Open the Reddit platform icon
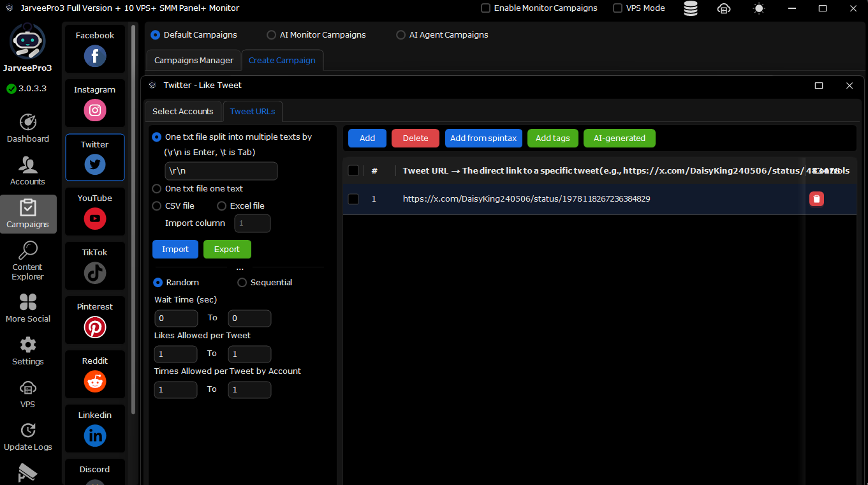Image resolution: width=868 pixels, height=485 pixels. (94, 382)
